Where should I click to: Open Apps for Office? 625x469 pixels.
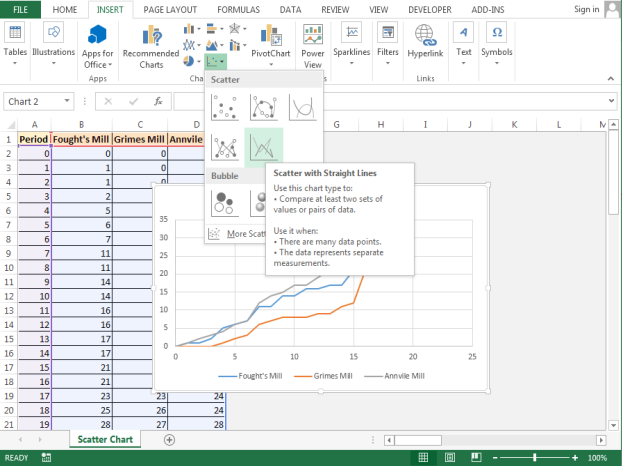[98, 46]
